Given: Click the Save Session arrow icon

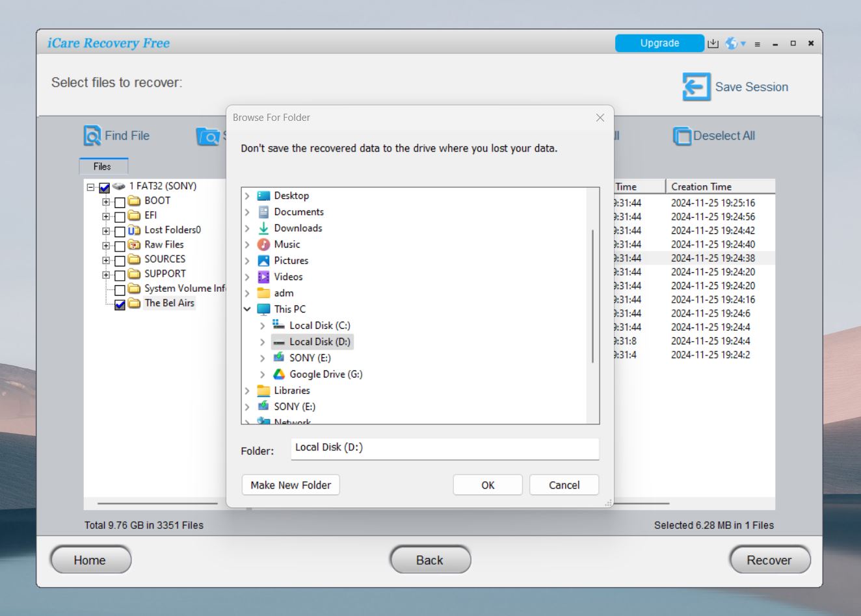Looking at the screenshot, I should click(696, 87).
